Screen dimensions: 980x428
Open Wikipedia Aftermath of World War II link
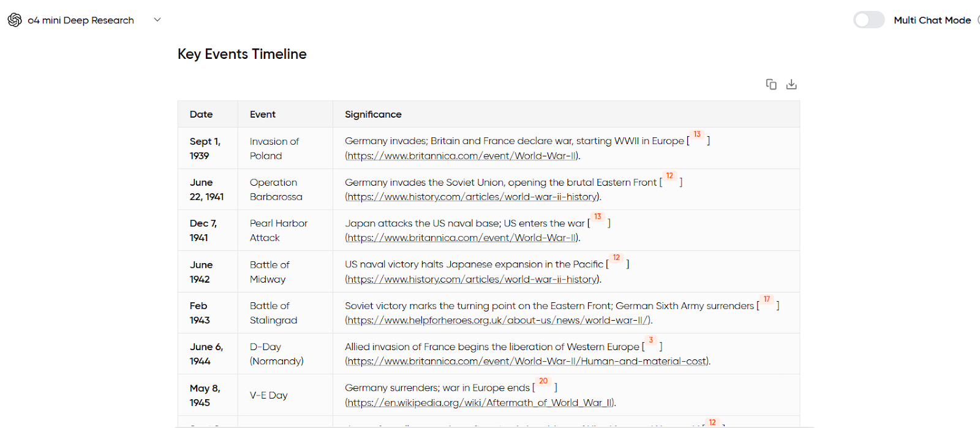pyautogui.click(x=480, y=403)
